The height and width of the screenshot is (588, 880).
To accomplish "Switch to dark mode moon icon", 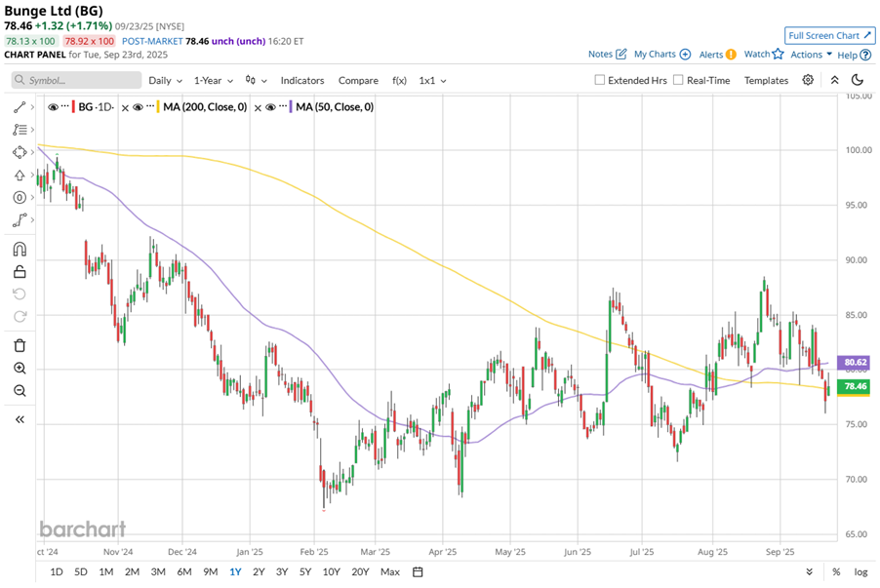I will (x=858, y=80).
